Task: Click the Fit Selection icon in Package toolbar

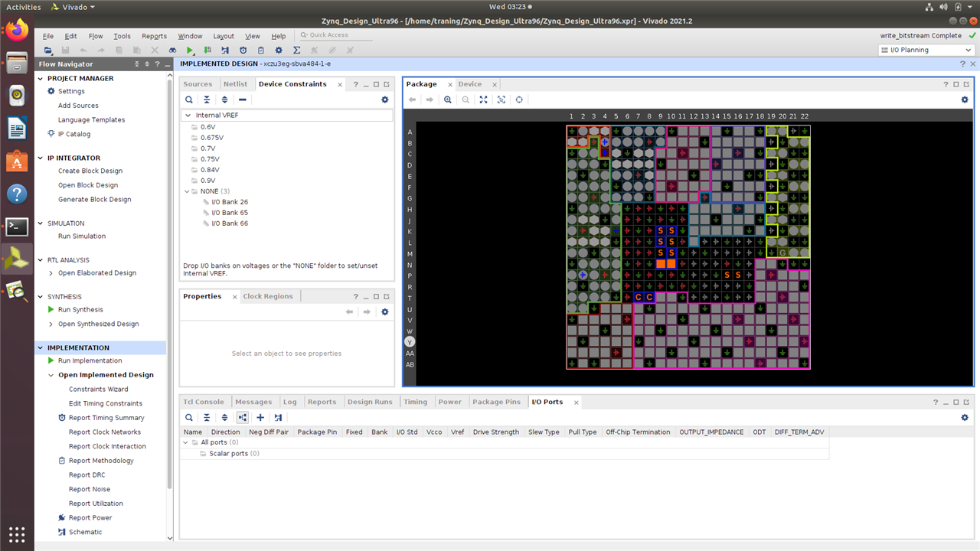Action: (x=501, y=99)
